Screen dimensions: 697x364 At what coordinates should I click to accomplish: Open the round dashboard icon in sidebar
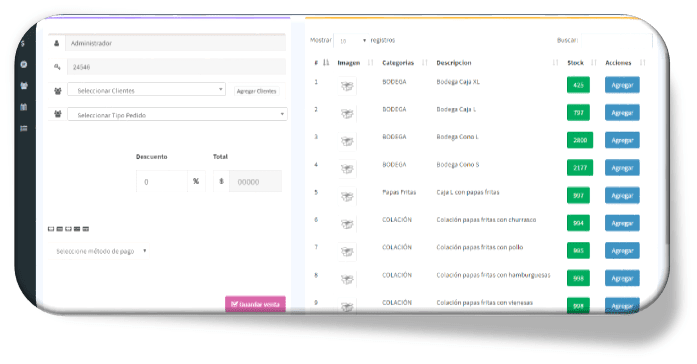tap(24, 64)
